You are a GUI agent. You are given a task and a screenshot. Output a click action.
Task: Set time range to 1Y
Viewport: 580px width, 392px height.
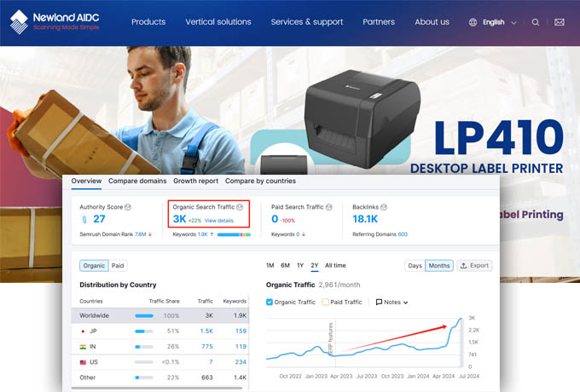[300, 265]
